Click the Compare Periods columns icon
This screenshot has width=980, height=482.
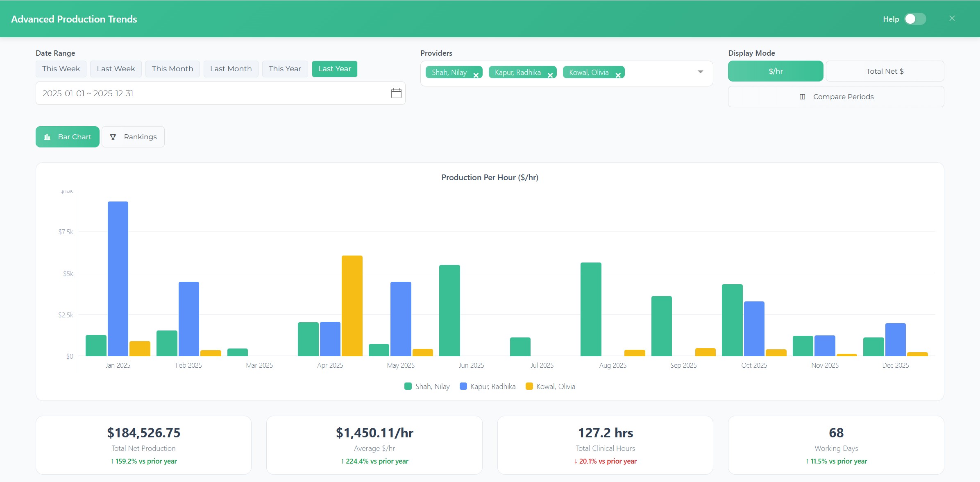point(802,97)
